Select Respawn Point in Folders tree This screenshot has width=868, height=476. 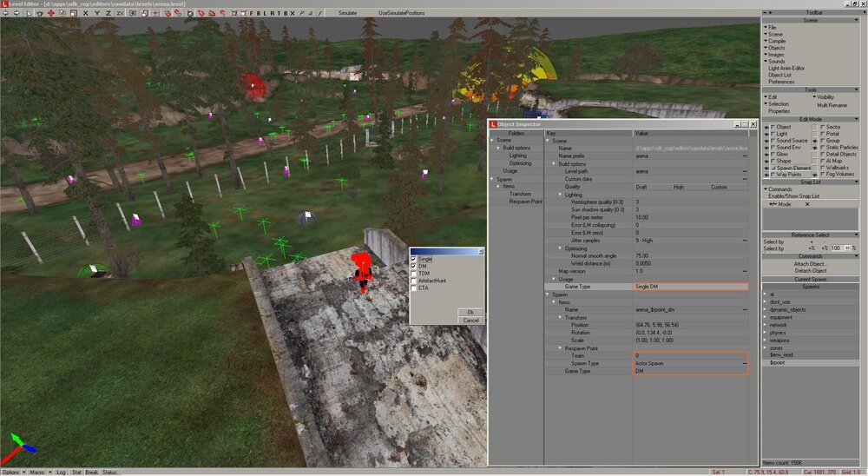pyautogui.click(x=525, y=201)
